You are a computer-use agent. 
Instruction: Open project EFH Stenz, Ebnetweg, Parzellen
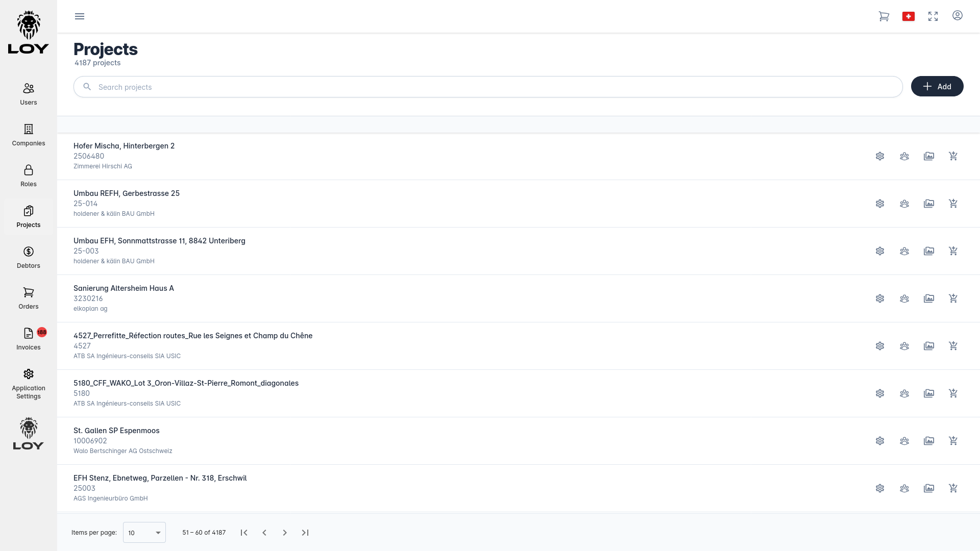pyautogui.click(x=160, y=478)
